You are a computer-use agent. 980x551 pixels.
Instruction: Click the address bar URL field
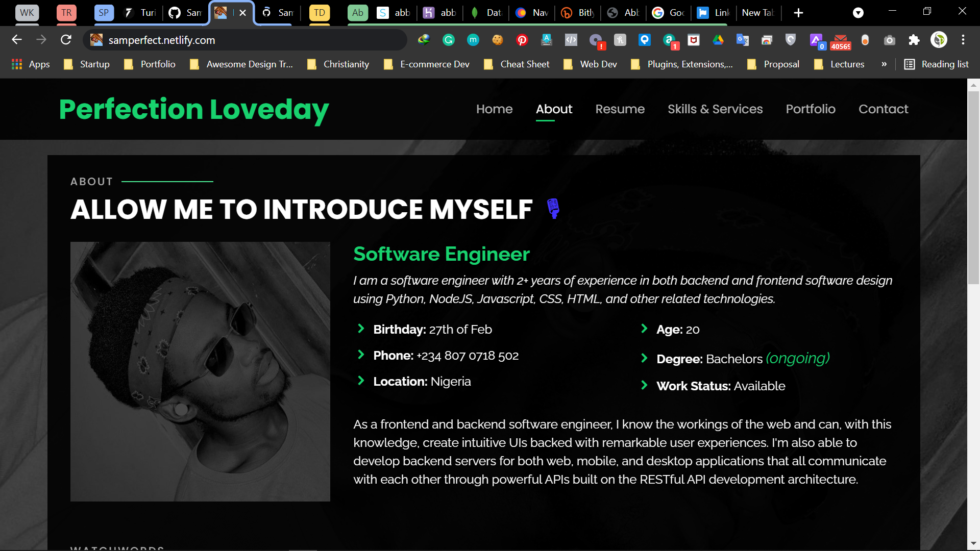tap(245, 40)
